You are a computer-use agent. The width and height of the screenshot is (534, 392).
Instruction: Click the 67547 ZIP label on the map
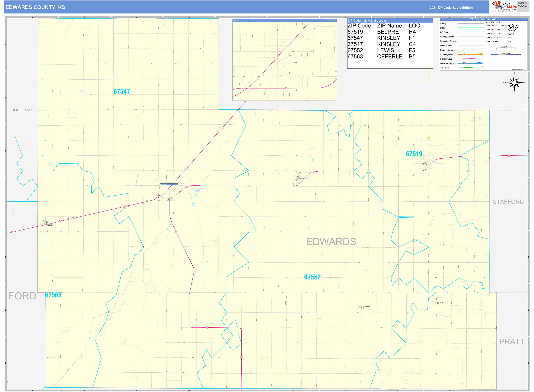click(122, 92)
